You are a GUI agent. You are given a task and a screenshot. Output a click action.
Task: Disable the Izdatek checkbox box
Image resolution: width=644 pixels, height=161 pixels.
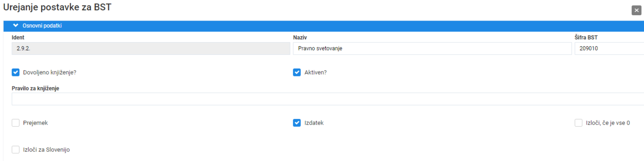[297, 123]
